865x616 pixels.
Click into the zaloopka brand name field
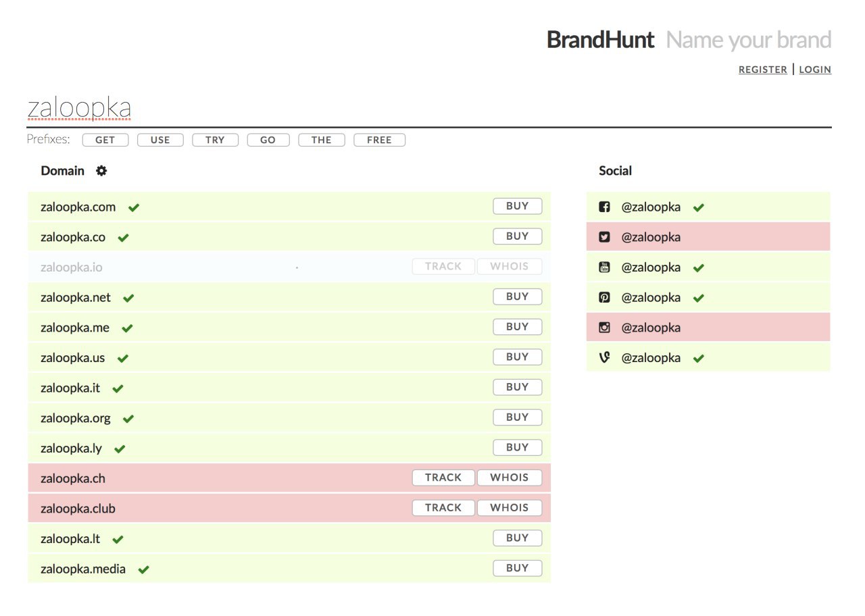coord(429,109)
